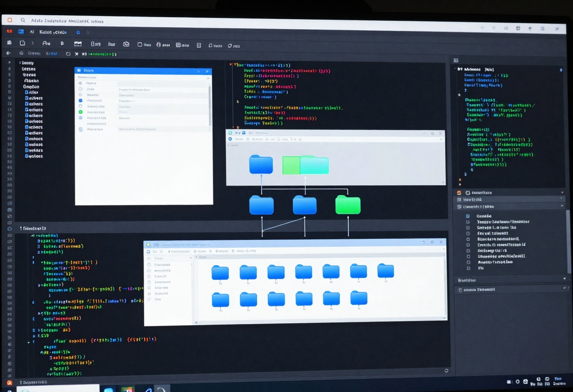Expand the bottommost section header in the right sidebar

512,290
